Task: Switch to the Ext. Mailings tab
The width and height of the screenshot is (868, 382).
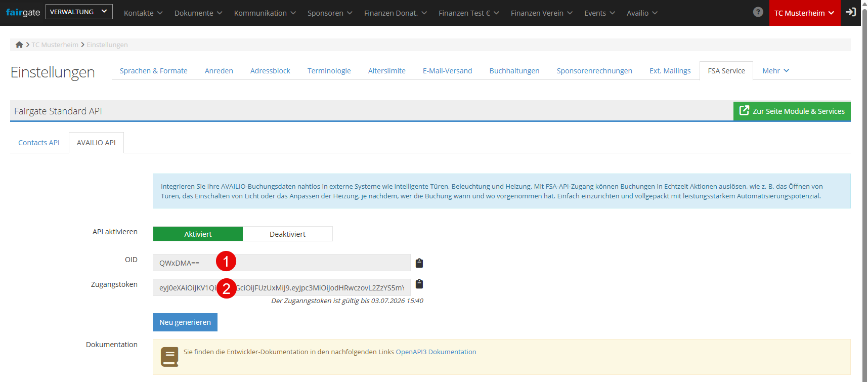Action: pos(670,71)
